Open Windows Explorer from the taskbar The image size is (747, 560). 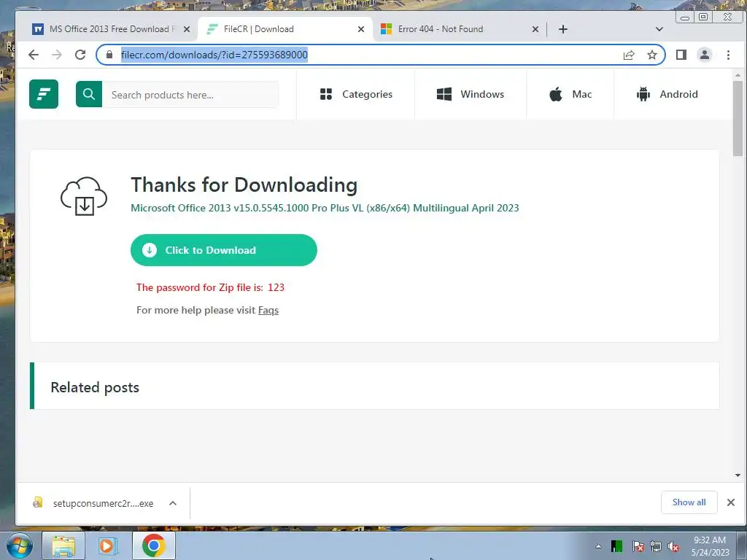point(63,545)
